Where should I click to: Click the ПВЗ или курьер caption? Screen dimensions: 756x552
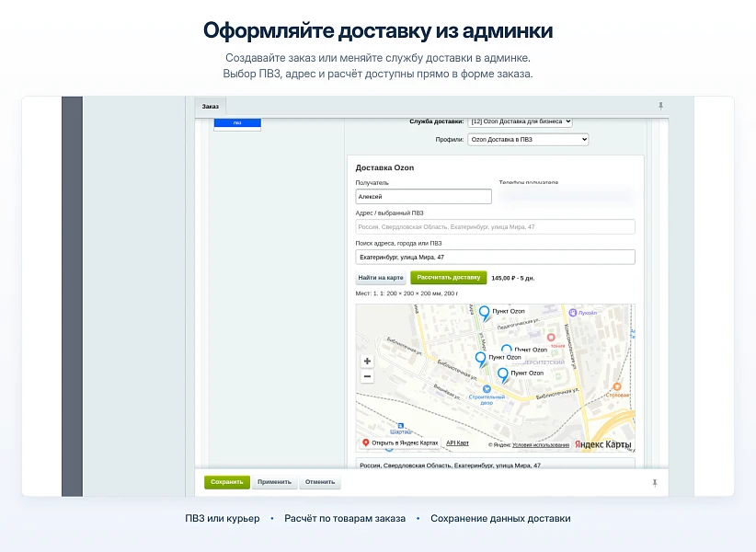pos(223,519)
